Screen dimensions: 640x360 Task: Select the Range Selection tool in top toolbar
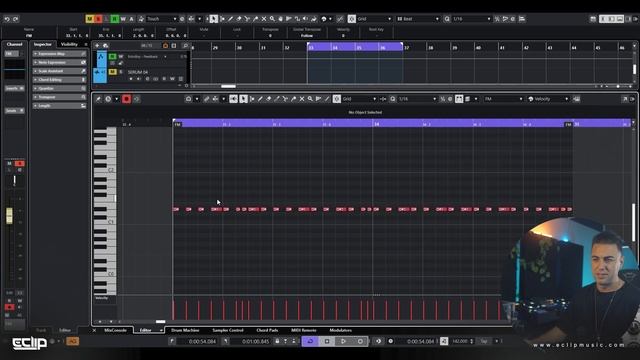click(222, 19)
